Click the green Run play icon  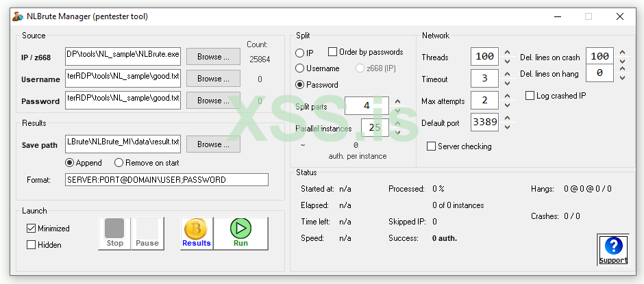[240, 229]
